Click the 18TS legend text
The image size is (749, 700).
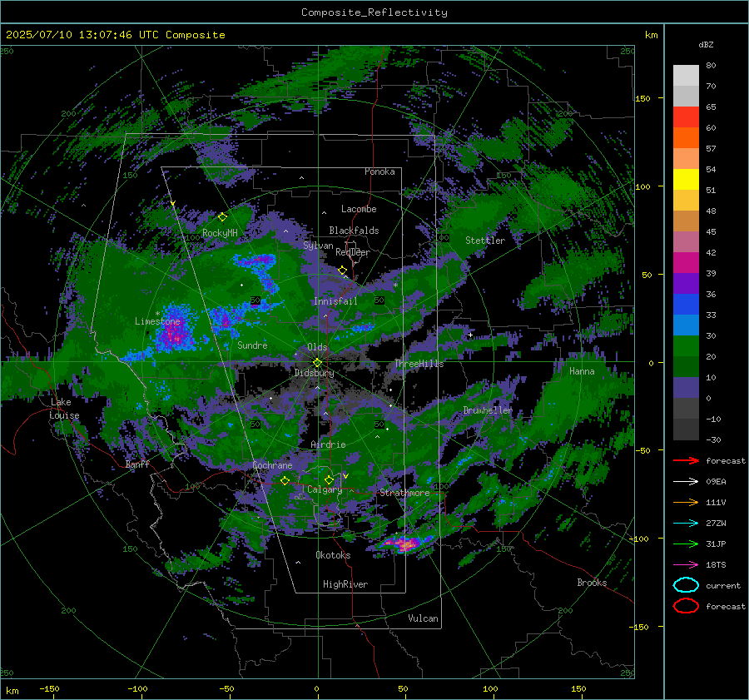click(x=716, y=565)
